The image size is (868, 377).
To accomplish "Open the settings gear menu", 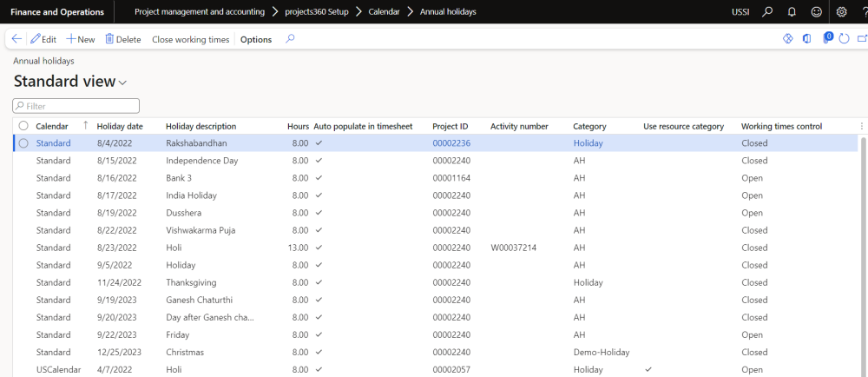I will (x=841, y=12).
